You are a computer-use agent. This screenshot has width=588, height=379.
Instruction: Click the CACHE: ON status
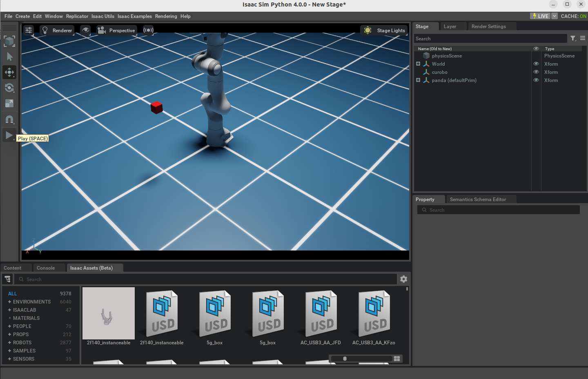coord(574,16)
